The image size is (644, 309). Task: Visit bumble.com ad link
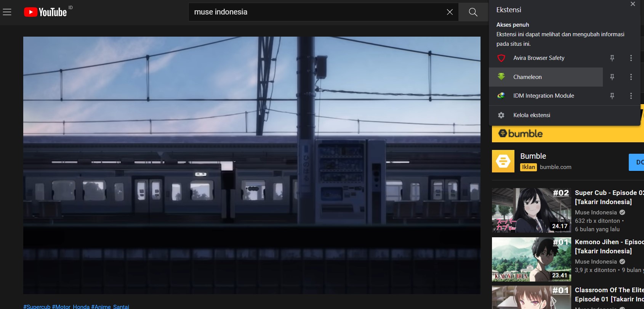pyautogui.click(x=556, y=167)
